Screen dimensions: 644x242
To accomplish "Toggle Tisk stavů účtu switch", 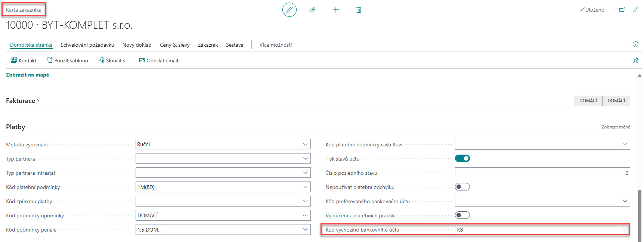I will pyautogui.click(x=462, y=158).
